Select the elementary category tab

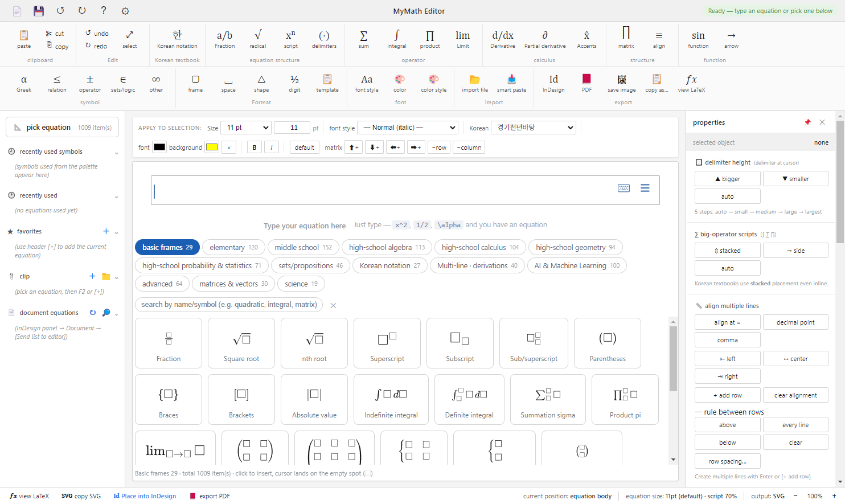[x=233, y=247]
